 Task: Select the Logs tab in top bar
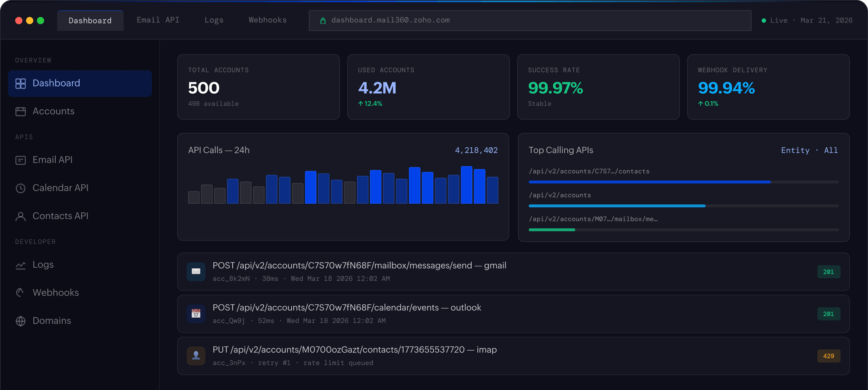pos(214,20)
